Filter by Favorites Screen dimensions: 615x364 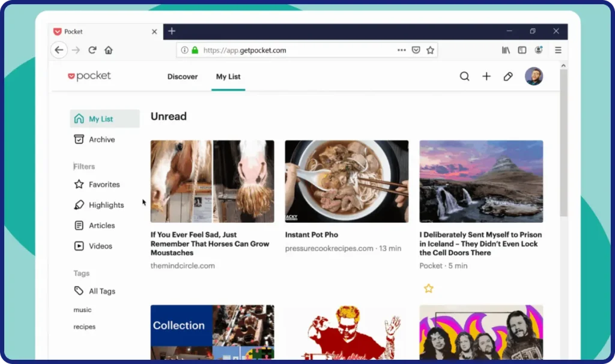click(97, 184)
